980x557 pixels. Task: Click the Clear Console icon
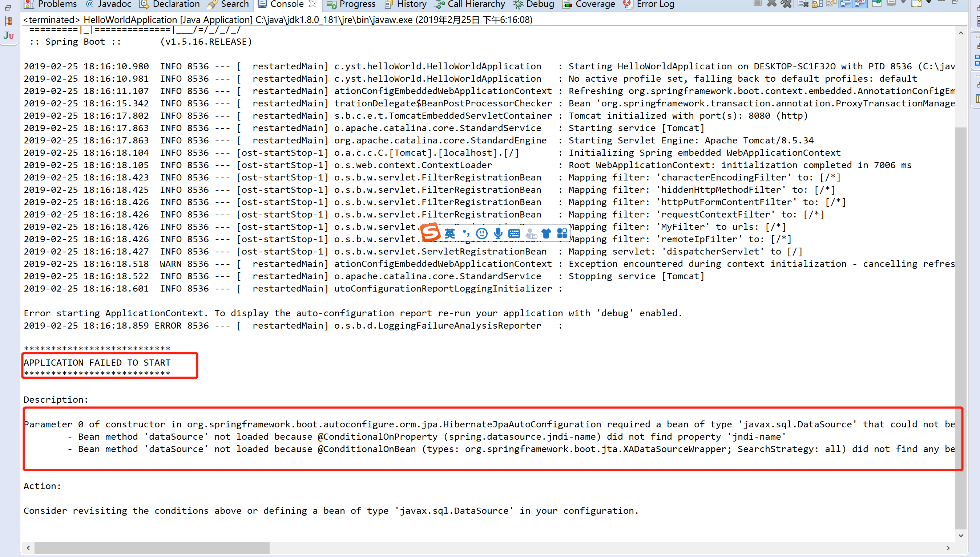click(x=803, y=4)
